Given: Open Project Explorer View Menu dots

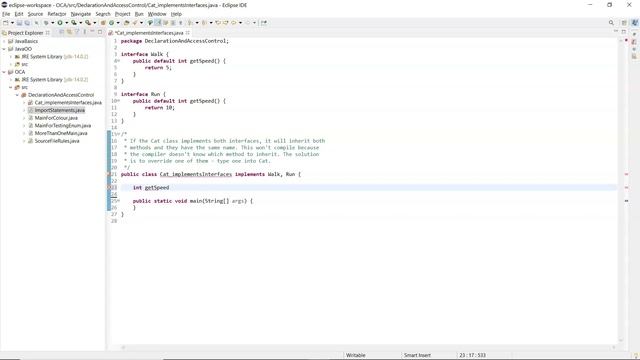Looking at the screenshot, I should pyautogui.click(x=84, y=32).
